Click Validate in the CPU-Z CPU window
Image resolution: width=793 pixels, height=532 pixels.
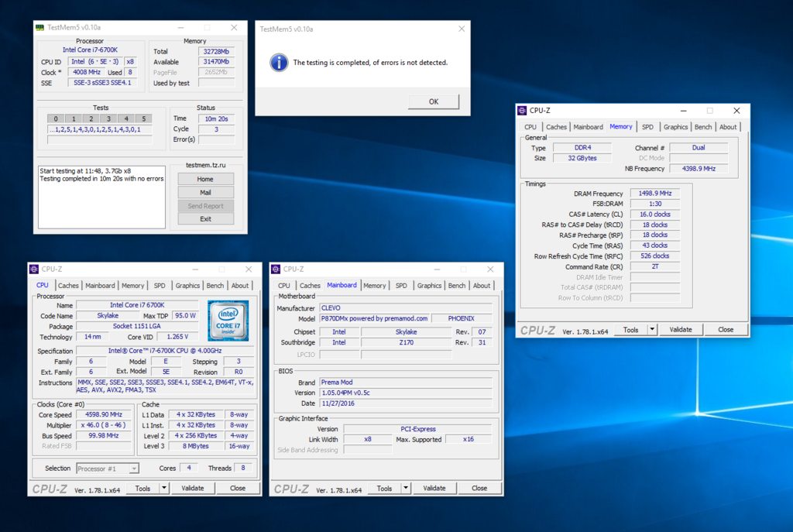point(193,489)
